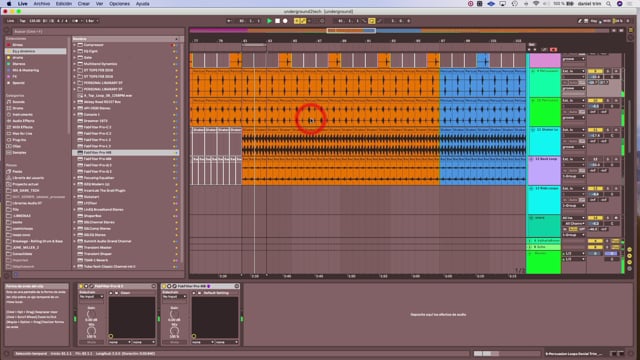Start playback with the green Play button
Viewport: 640px width, 360px height.
(x=269, y=21)
